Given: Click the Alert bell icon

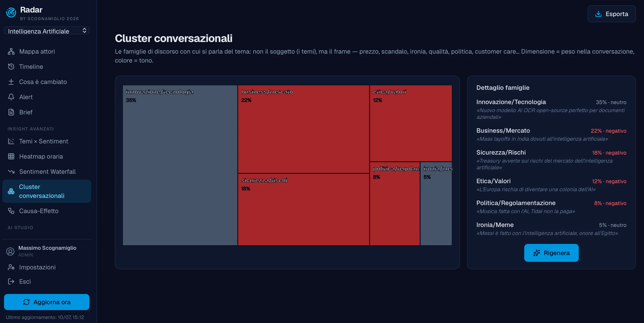Looking at the screenshot, I should [x=11, y=97].
